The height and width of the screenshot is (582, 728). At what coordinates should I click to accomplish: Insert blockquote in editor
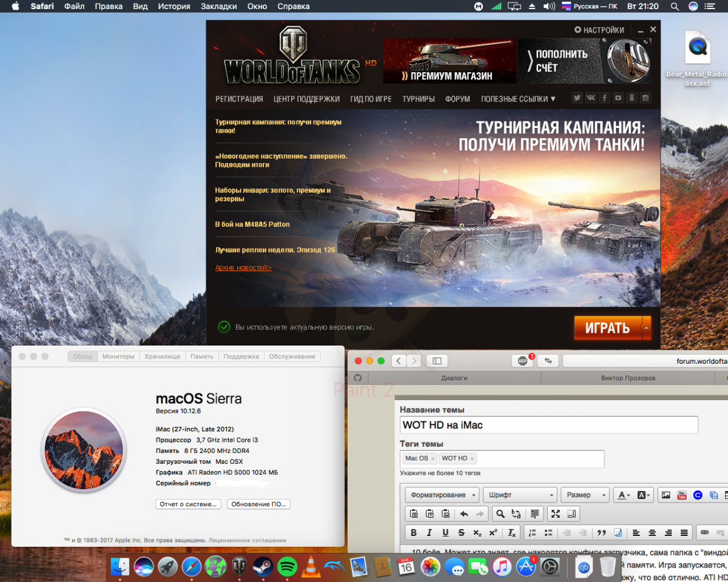602,533
